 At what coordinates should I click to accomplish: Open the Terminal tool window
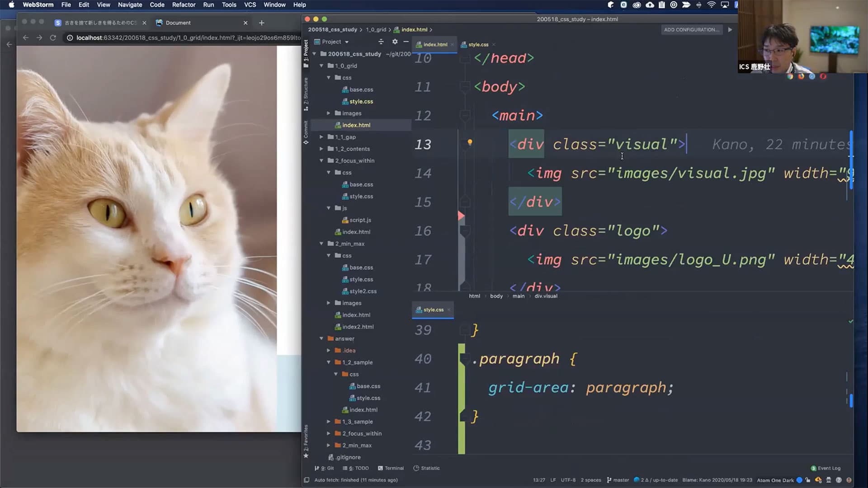391,468
